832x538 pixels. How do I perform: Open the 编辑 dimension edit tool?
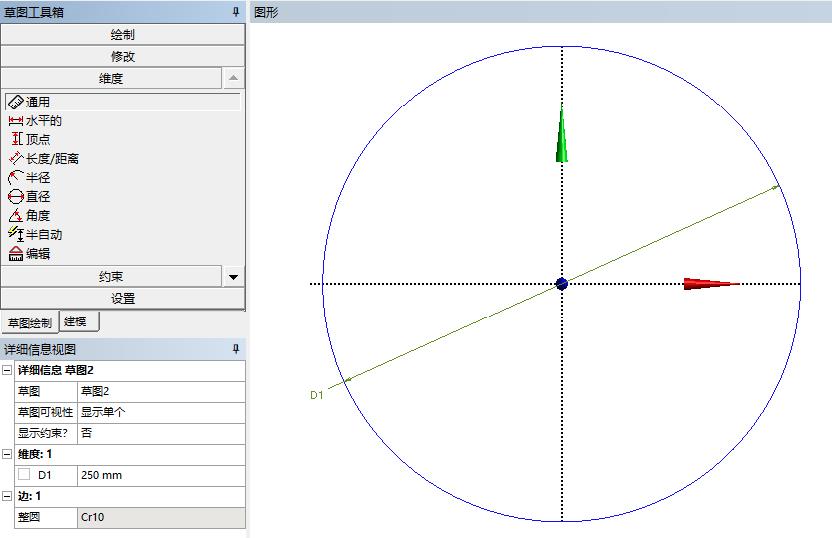click(x=38, y=254)
